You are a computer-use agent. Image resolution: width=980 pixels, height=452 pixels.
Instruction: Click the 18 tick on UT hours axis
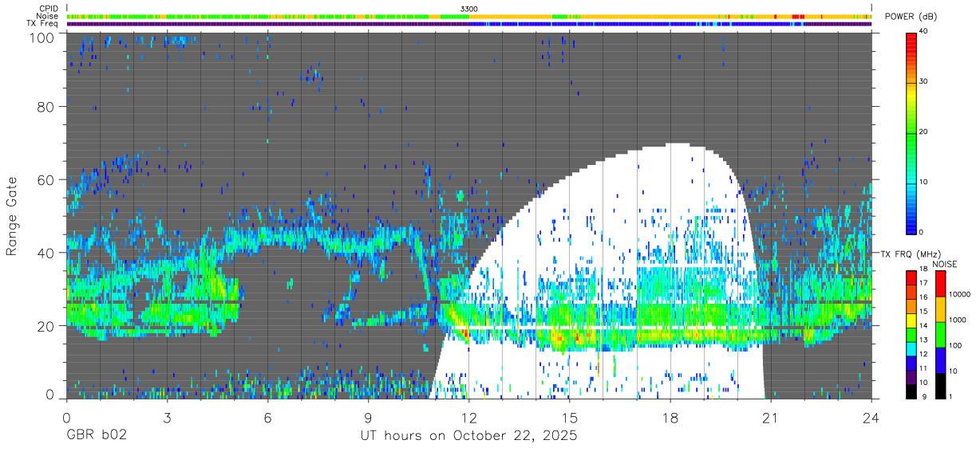(670, 417)
